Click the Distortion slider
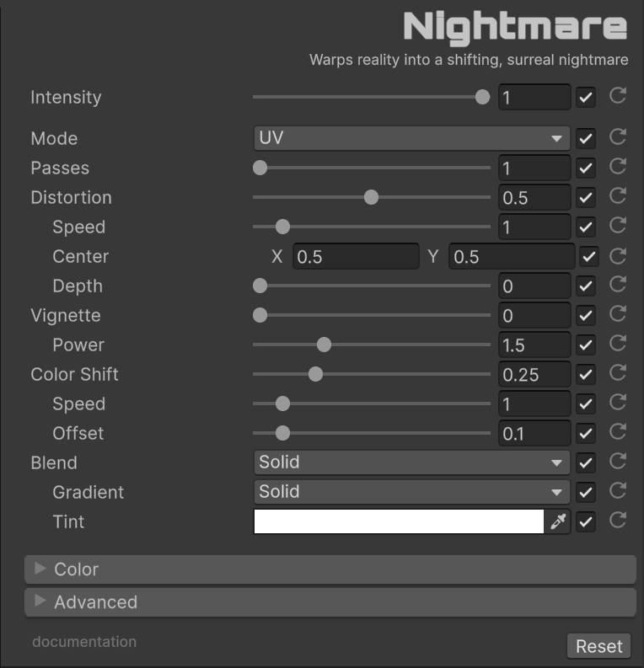This screenshot has height=668, width=644. point(371,197)
